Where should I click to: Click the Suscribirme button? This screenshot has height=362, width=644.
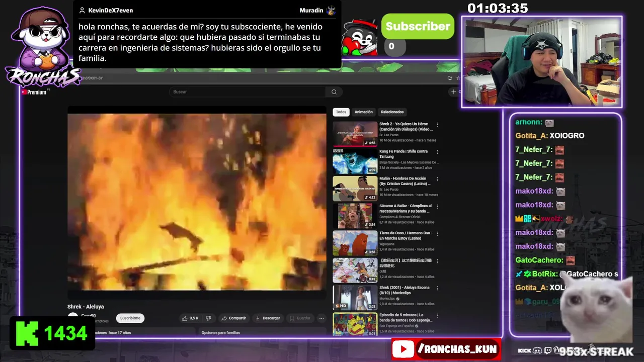pos(130,318)
